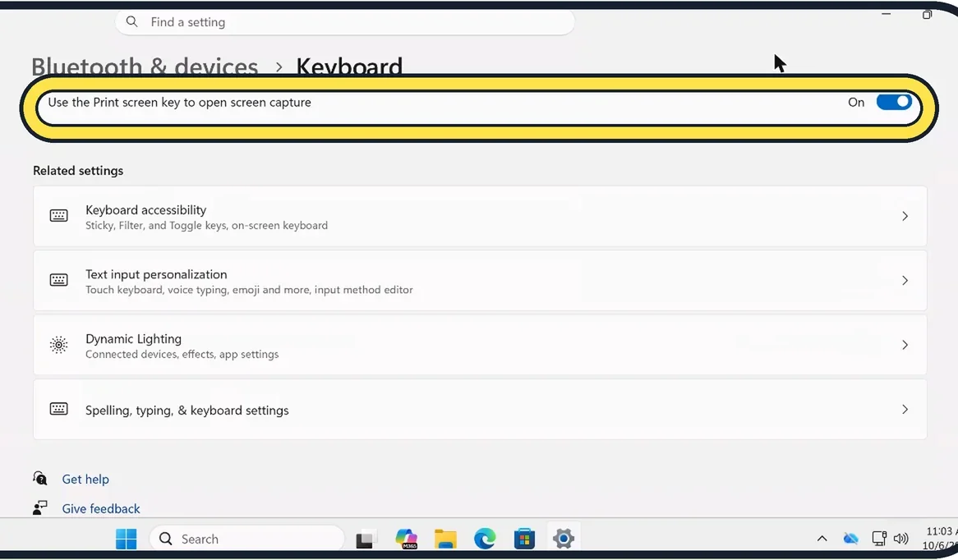The image size is (958, 560).
Task: Minimize the Settings window
Action: point(886,13)
